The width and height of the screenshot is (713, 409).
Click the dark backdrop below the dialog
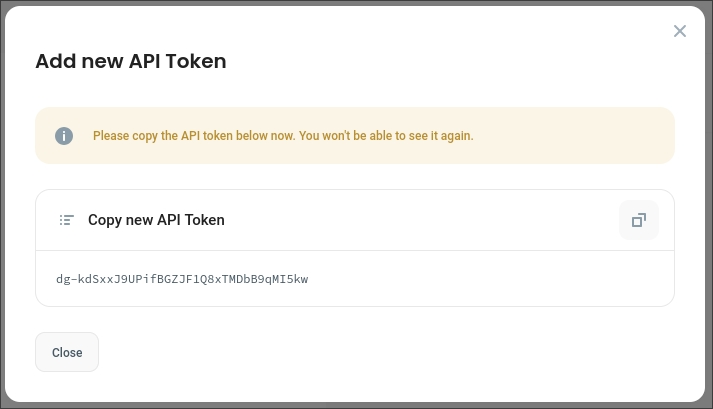pyautogui.click(x=356, y=405)
